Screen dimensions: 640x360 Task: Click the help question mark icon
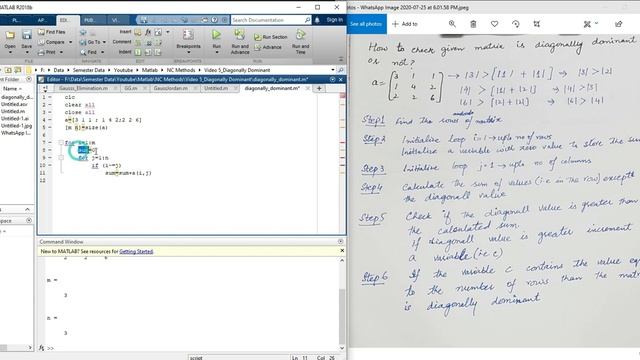(215, 20)
